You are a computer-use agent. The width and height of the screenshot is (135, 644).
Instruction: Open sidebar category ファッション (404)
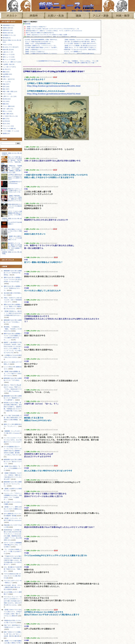(8, 126)
